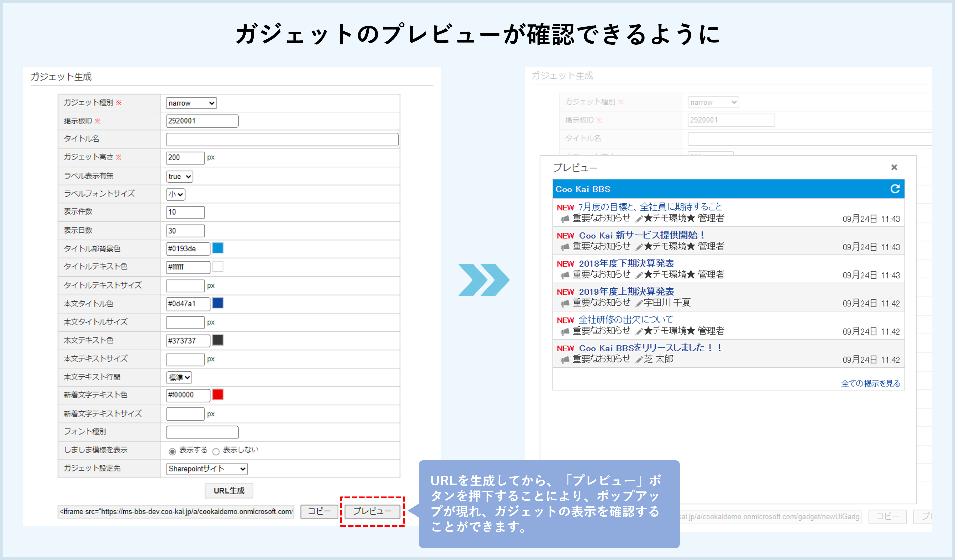Select the 表示する radio for しましま模様

172,451
